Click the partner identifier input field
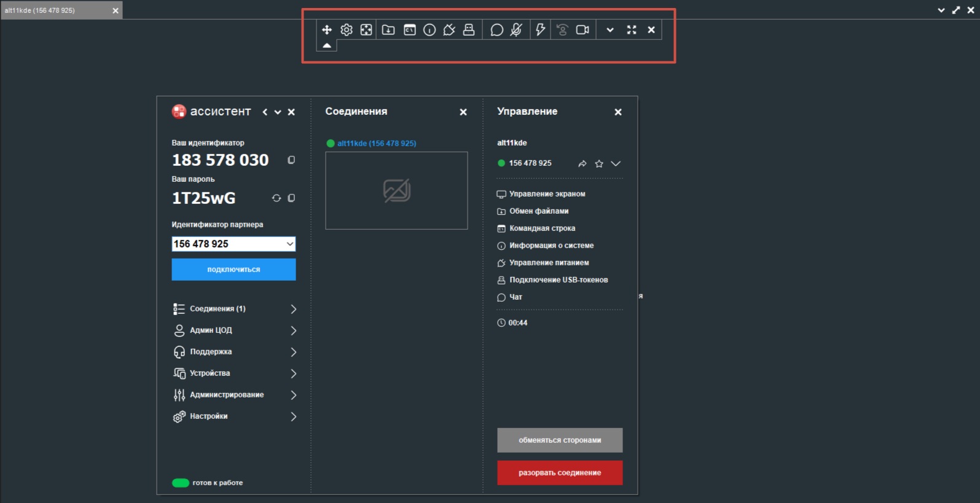The width and height of the screenshot is (980, 503). (233, 244)
